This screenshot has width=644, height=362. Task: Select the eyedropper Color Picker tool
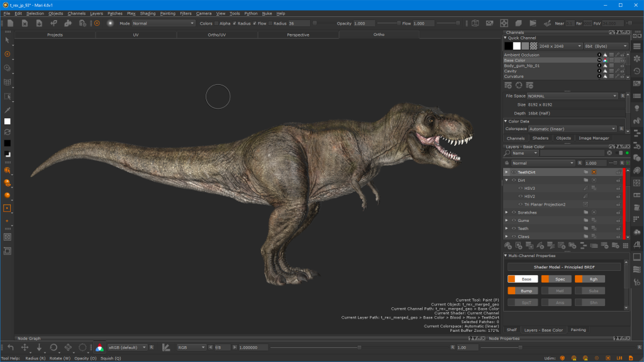pyautogui.click(x=8, y=109)
